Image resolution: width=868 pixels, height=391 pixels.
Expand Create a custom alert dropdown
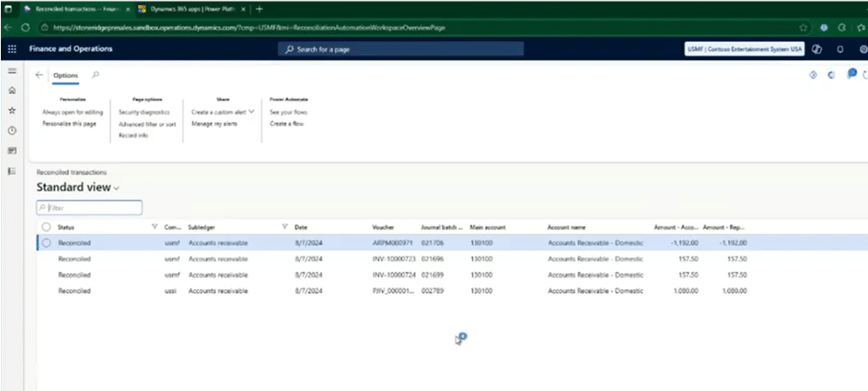[x=252, y=112]
